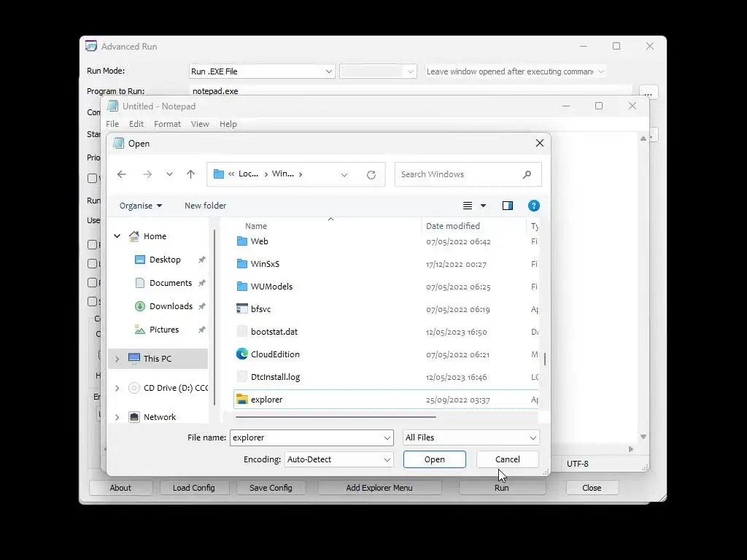Select the DtcInstall.log file
The image size is (747, 560).
click(x=275, y=377)
